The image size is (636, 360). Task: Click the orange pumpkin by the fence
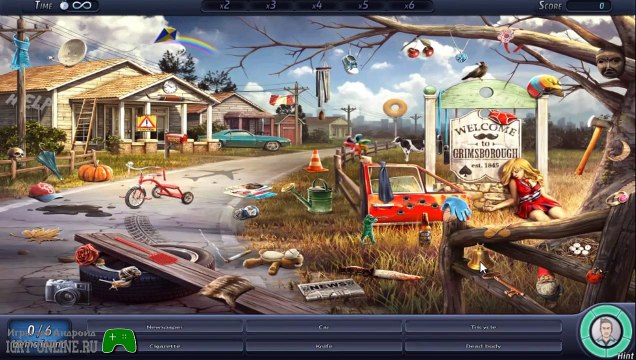pos(95,171)
